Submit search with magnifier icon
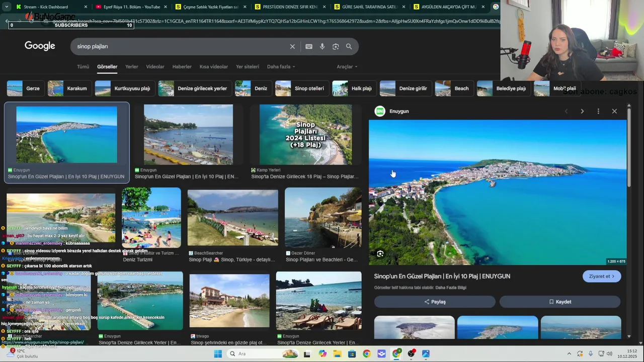This screenshot has width=644, height=362. (x=349, y=46)
